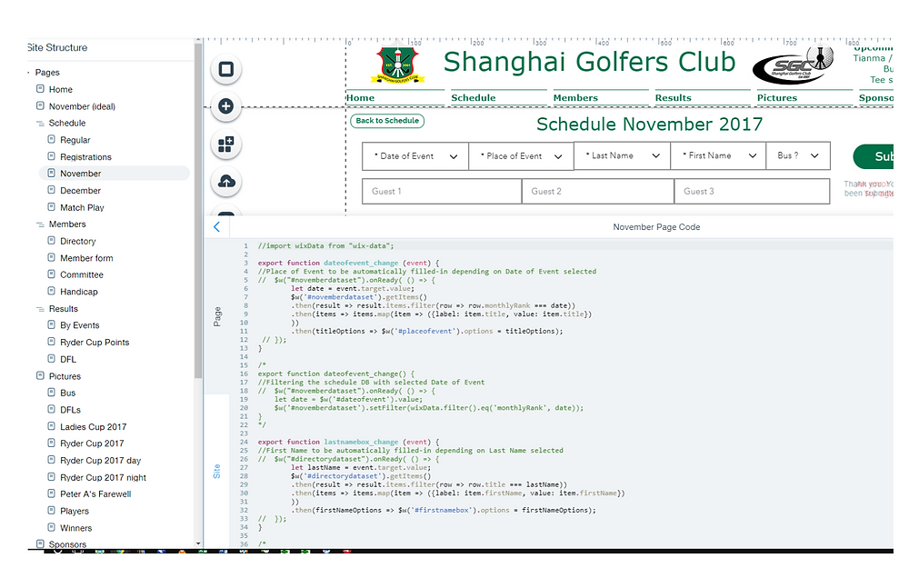The height and width of the screenshot is (588, 909).
Task: Click the green Submit button
Action: click(x=873, y=156)
